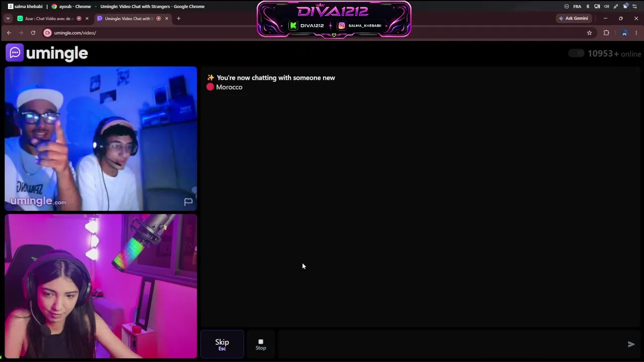644x362 pixels.
Task: Stop the current video chat
Action: [x=261, y=344]
